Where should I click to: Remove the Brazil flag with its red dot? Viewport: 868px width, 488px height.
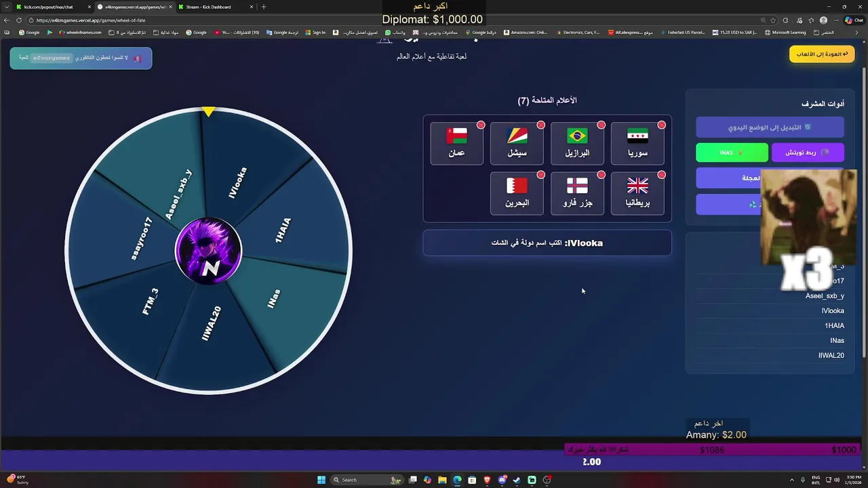point(601,125)
